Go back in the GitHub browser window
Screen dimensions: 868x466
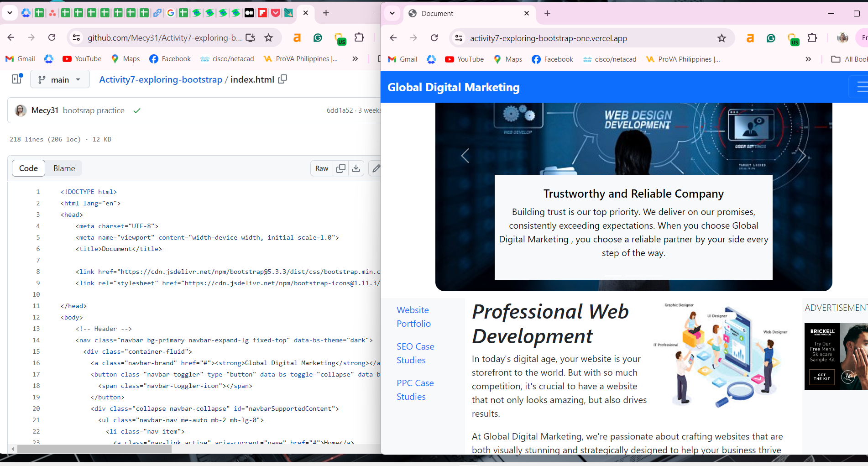click(x=11, y=38)
